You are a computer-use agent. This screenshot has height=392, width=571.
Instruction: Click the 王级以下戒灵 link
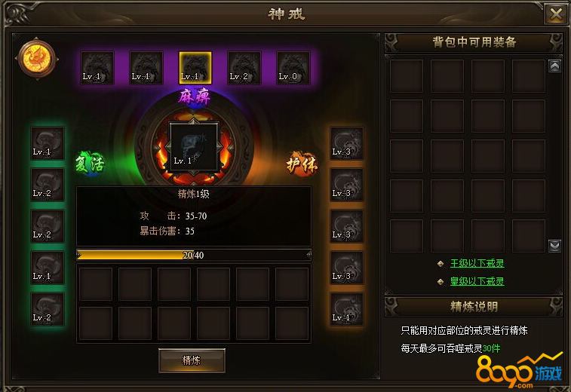point(477,263)
